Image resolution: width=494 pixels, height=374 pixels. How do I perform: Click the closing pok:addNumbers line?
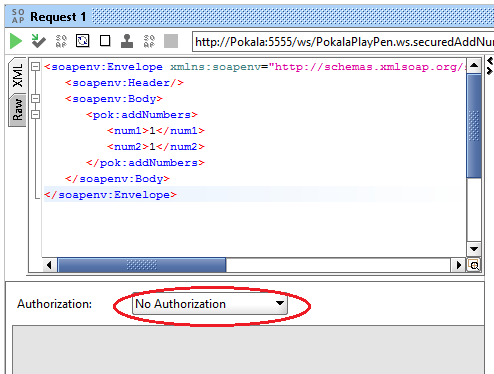(145, 163)
